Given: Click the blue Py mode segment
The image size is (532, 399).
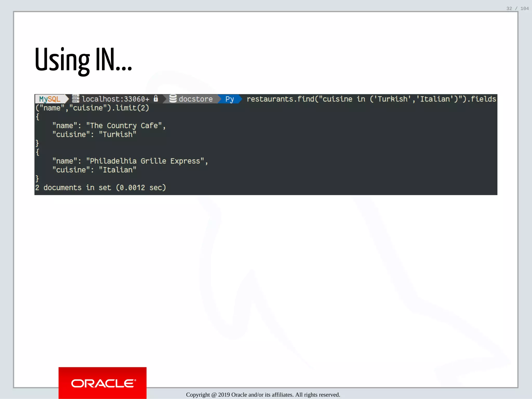Looking at the screenshot, I should click(230, 99).
